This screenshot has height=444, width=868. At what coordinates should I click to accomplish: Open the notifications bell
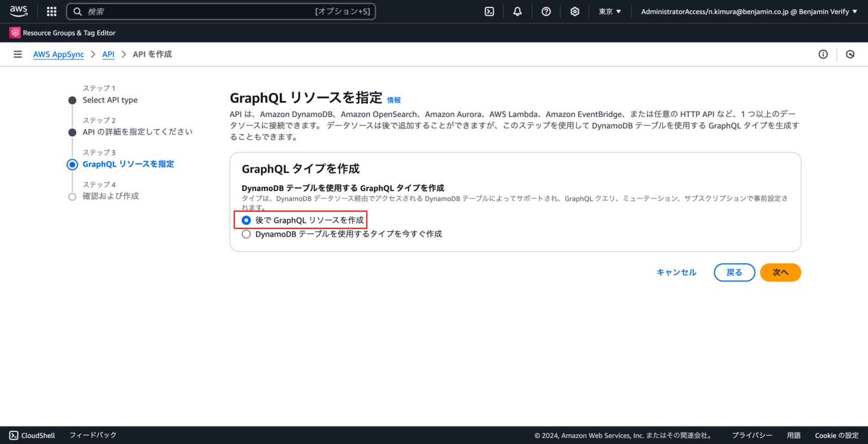point(517,11)
